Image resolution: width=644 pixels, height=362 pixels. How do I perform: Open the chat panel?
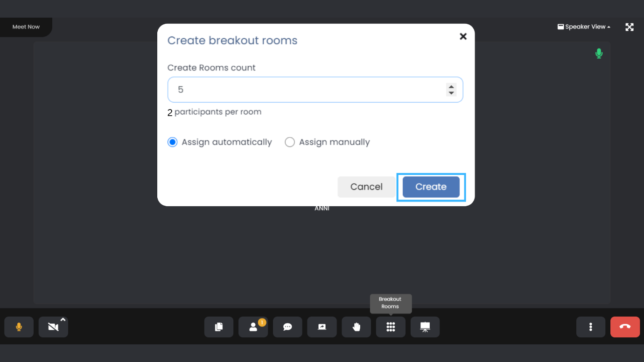[x=287, y=327]
